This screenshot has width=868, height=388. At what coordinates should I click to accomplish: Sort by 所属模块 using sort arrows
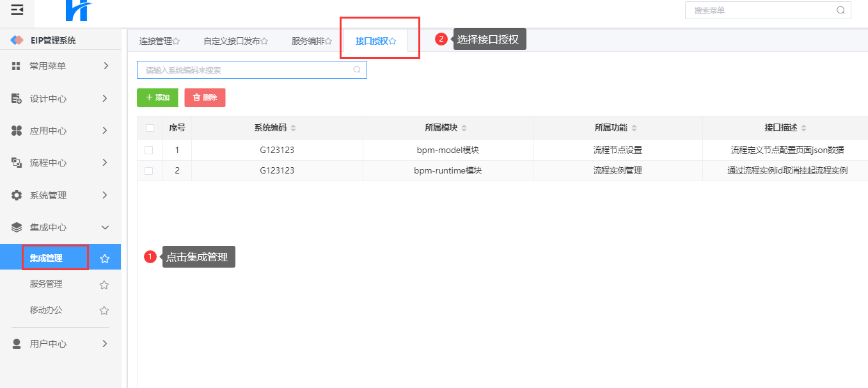tap(464, 128)
